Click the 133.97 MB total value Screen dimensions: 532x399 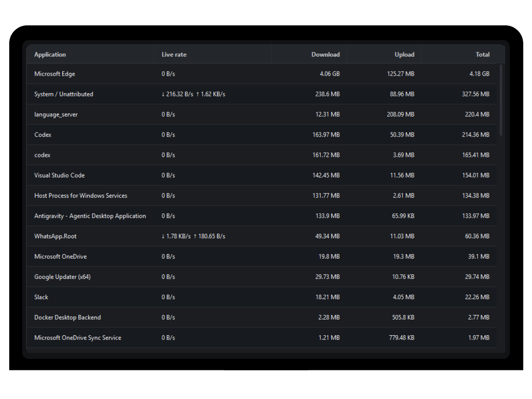(x=476, y=216)
